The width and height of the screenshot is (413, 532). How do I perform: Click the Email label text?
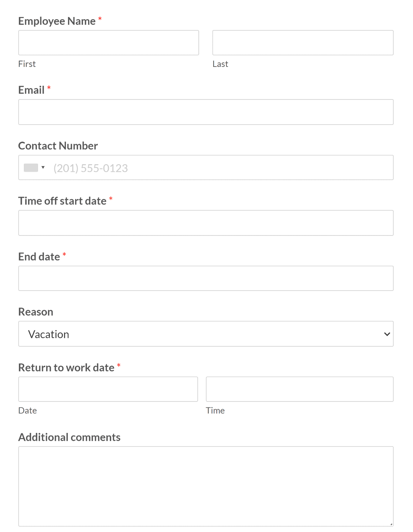31,90
